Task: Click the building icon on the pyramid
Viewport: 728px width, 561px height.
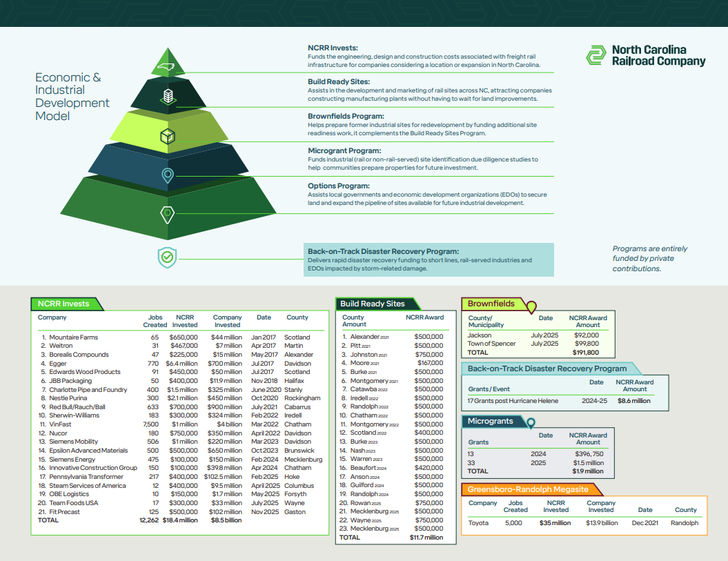Action: [167, 96]
